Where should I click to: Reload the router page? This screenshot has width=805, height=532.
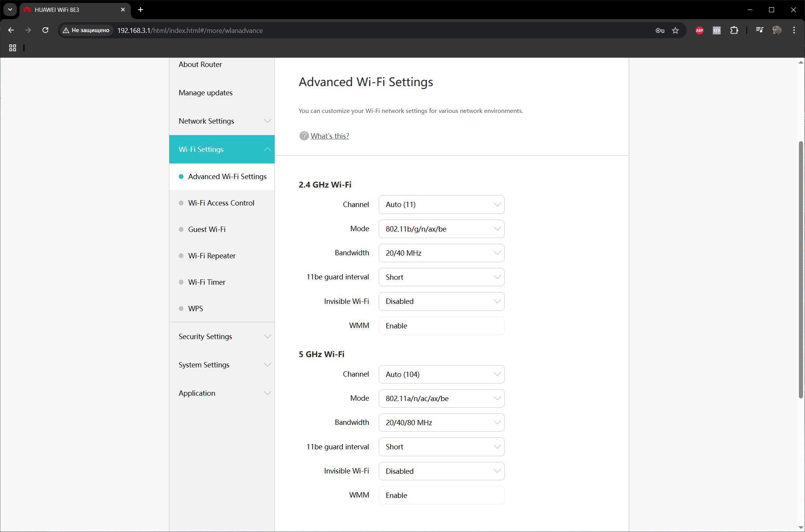[x=45, y=30]
